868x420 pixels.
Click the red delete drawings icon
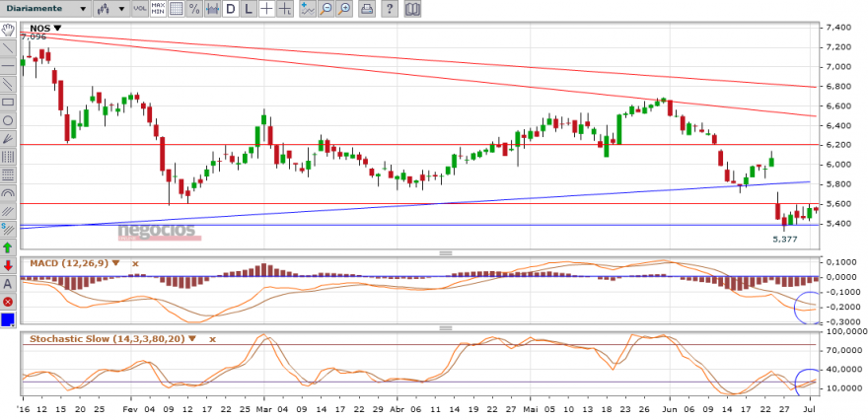point(8,302)
